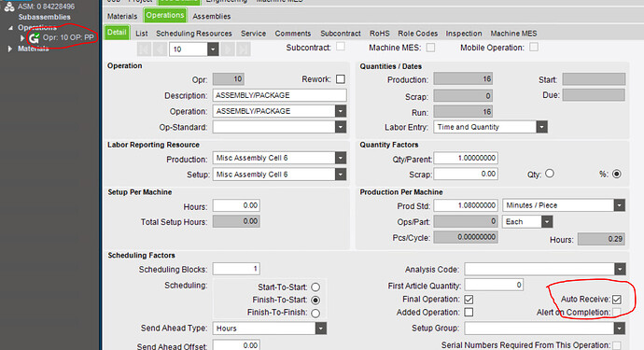Select the percent scrap radio button

coord(617,174)
